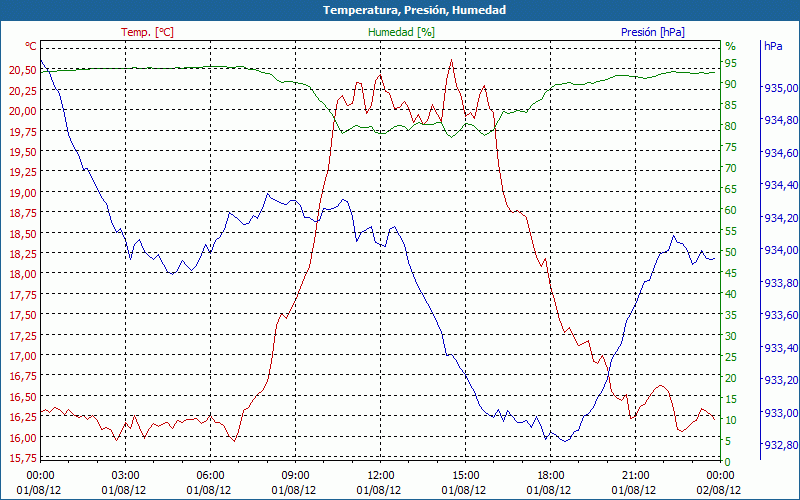The image size is (800, 500).
Task: Click the red '18,00' temperature axis value
Action: point(22,274)
